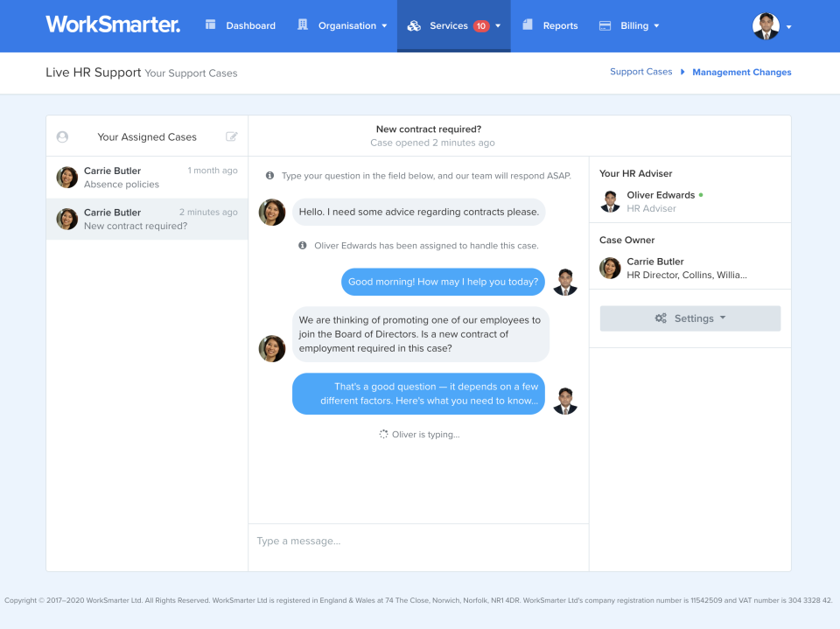840x629 pixels.
Task: Click the Services life-ring icon
Action: click(x=413, y=25)
